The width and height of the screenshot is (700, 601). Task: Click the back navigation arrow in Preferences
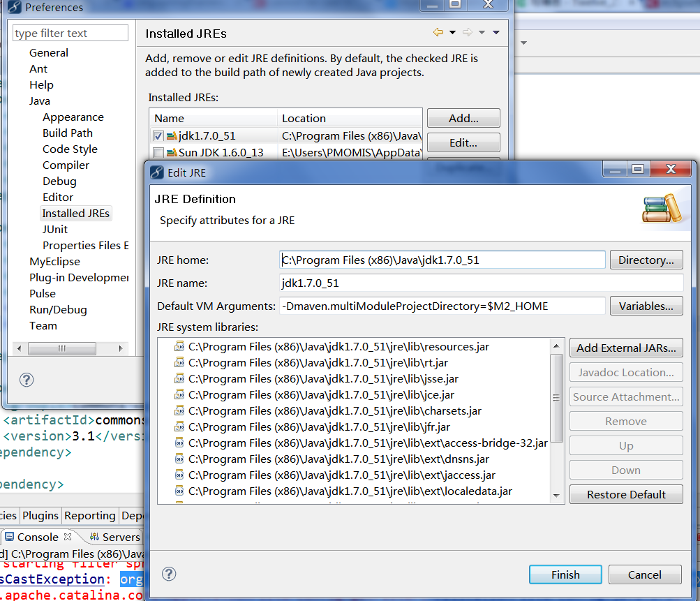click(438, 33)
